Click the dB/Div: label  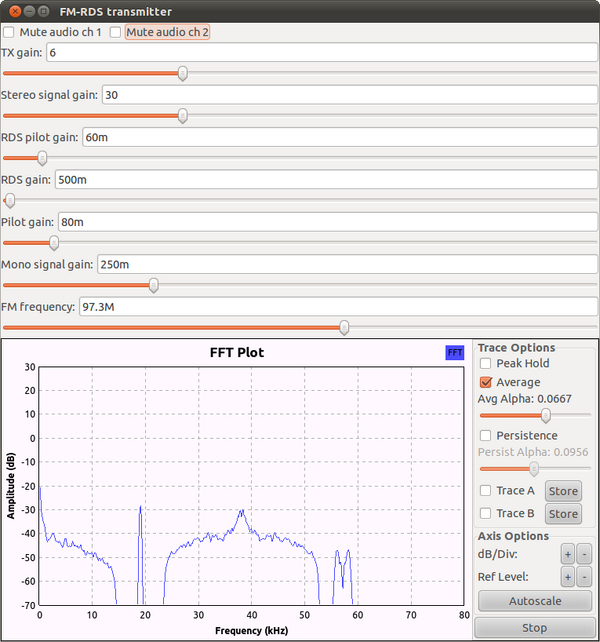pyautogui.click(x=497, y=554)
